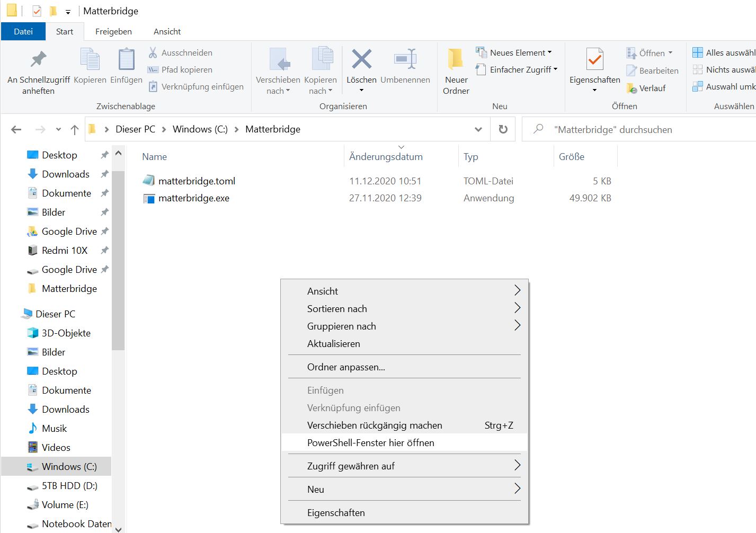The width and height of the screenshot is (756, 533).
Task: Switch to the Ansicht ribbon tab
Action: (167, 31)
